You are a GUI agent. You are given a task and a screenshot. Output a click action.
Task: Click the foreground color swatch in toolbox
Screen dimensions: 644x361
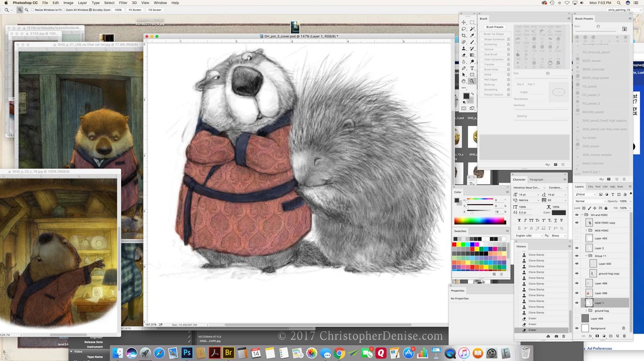[x=466, y=96]
